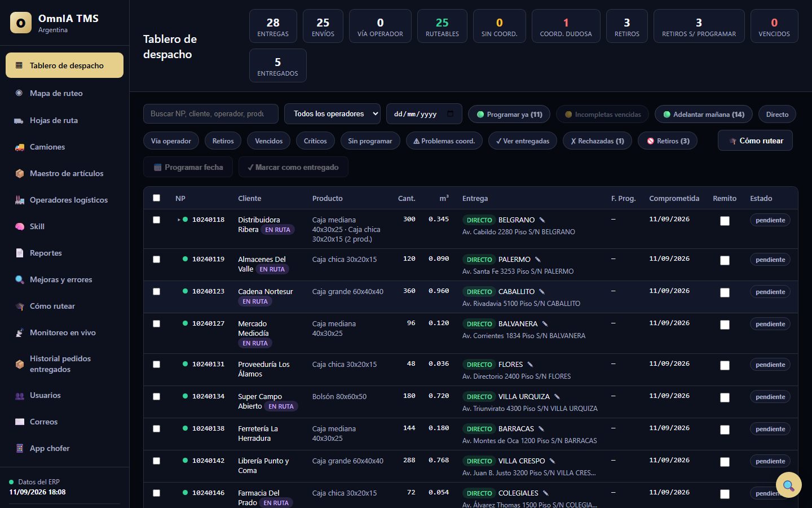Open the Camiones section icon
The width and height of the screenshot is (812, 508).
[19, 147]
